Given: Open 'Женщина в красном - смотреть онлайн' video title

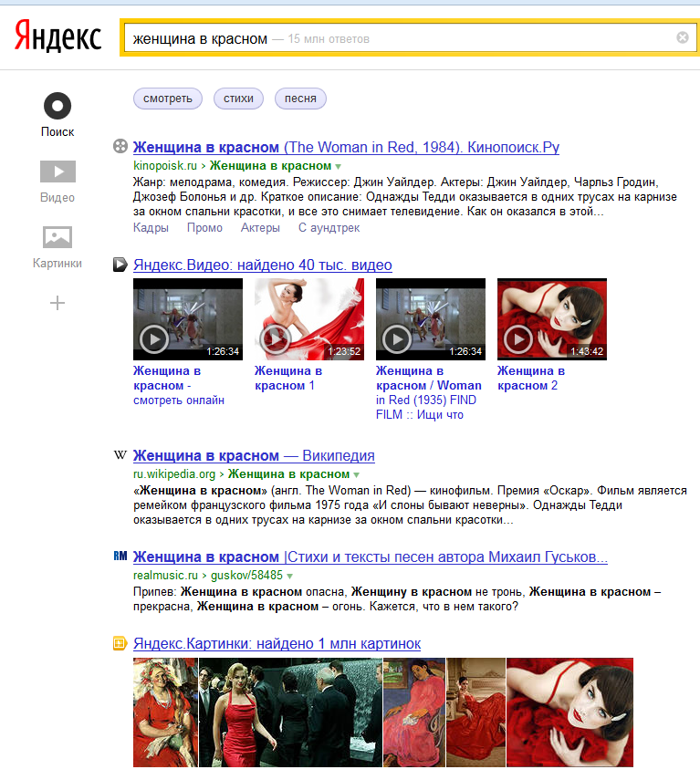Looking at the screenshot, I should (x=179, y=386).
